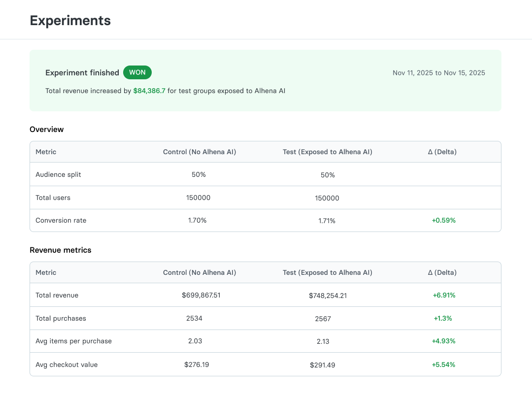Viewport: 532px width, 397px height.
Task: Click the Avg checkout value +5.54% delta
Action: 442,364
